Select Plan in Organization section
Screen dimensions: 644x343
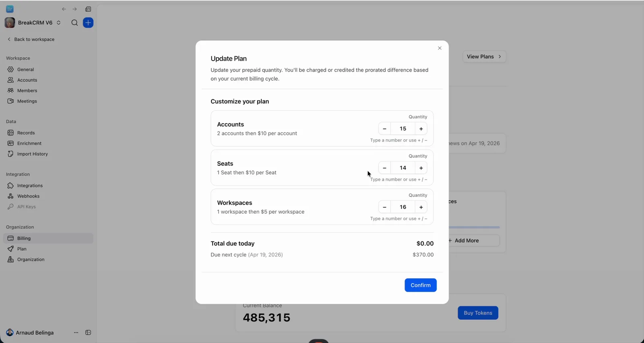pos(22,249)
